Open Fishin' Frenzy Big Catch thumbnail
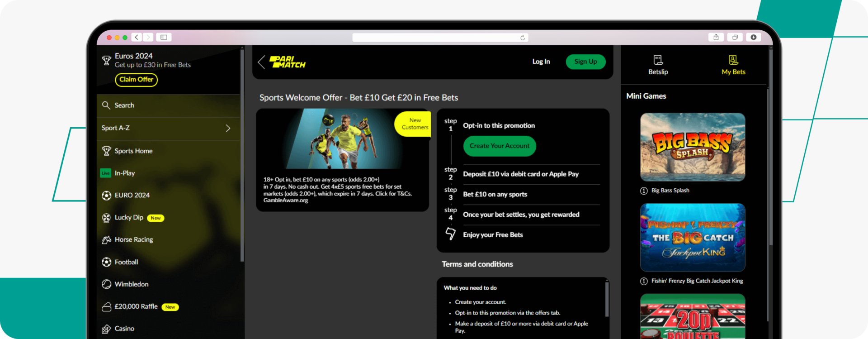 coord(693,237)
